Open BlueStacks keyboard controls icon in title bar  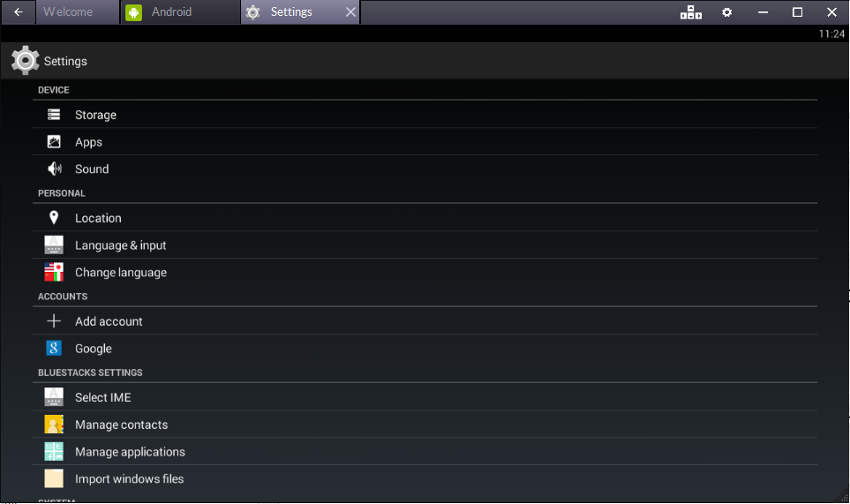(x=691, y=12)
